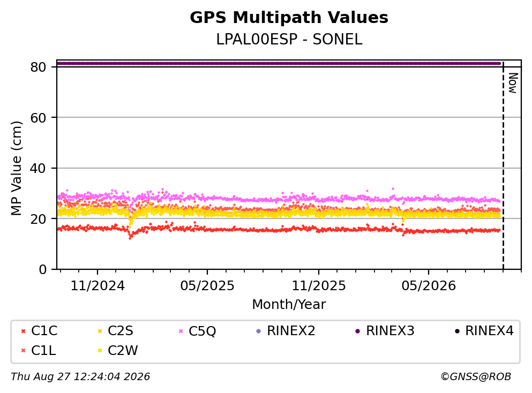Select the C5Q legend label

(x=202, y=331)
